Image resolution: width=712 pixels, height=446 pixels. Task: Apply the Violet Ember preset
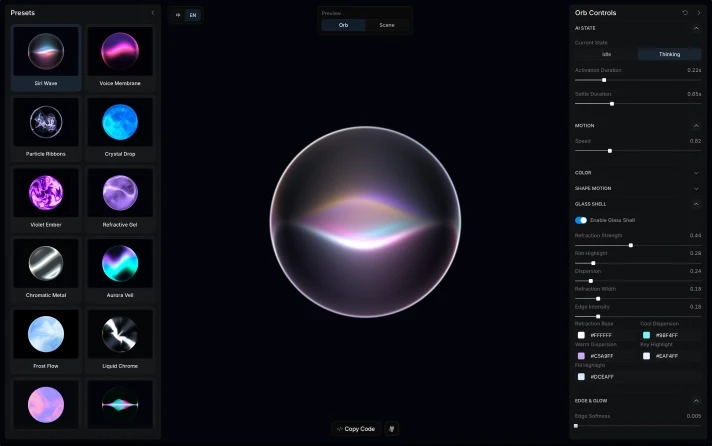[46, 199]
